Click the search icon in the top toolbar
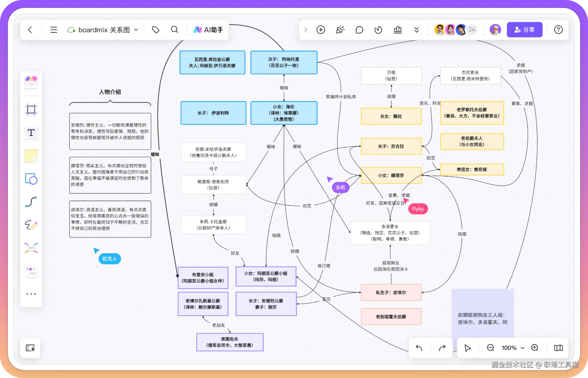 [174, 29]
